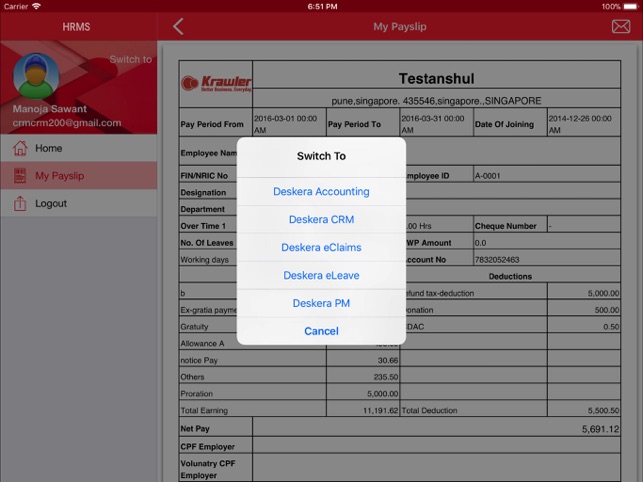Tap the notice Pay value 30.66
This screenshot has height=482, width=643.
click(x=388, y=360)
